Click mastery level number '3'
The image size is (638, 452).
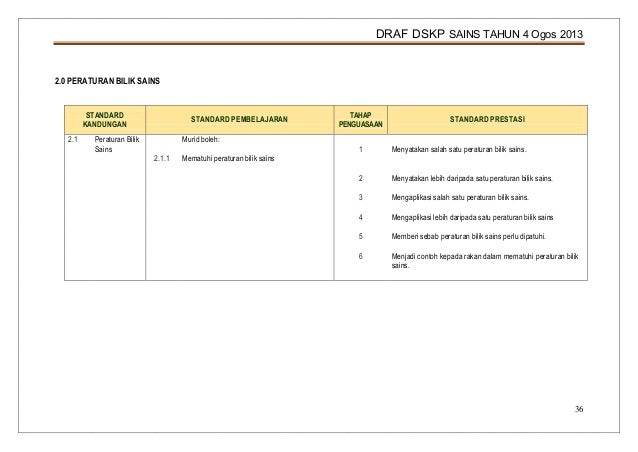[x=361, y=197]
